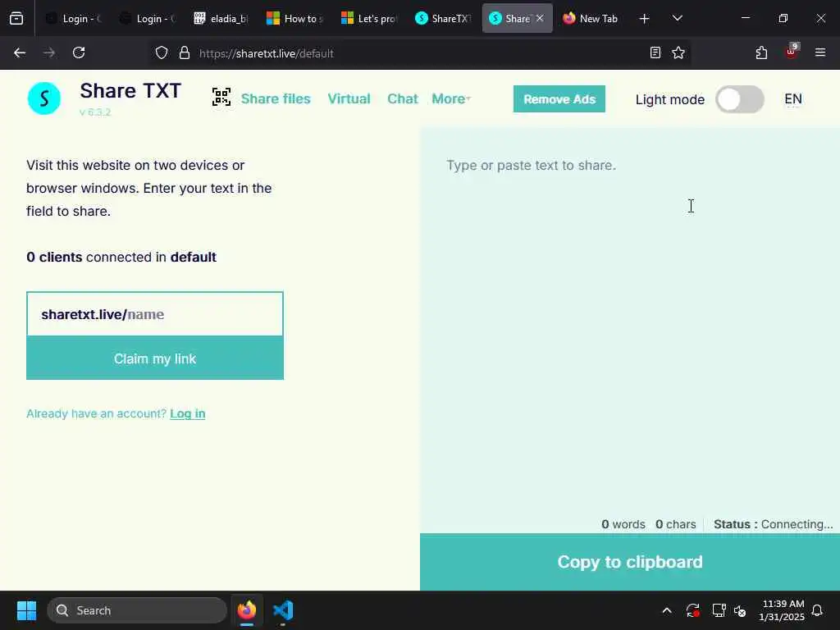The image size is (840, 630).
Task: Reload the current page
Action: (79, 52)
